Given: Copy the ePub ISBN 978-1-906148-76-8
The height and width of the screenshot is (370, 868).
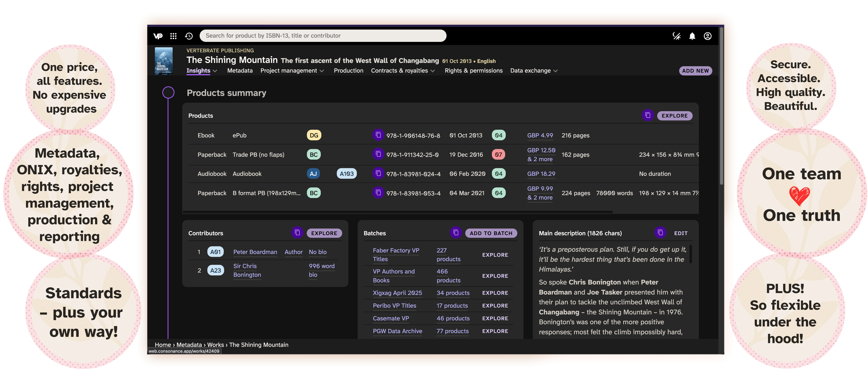Looking at the screenshot, I should click(378, 135).
